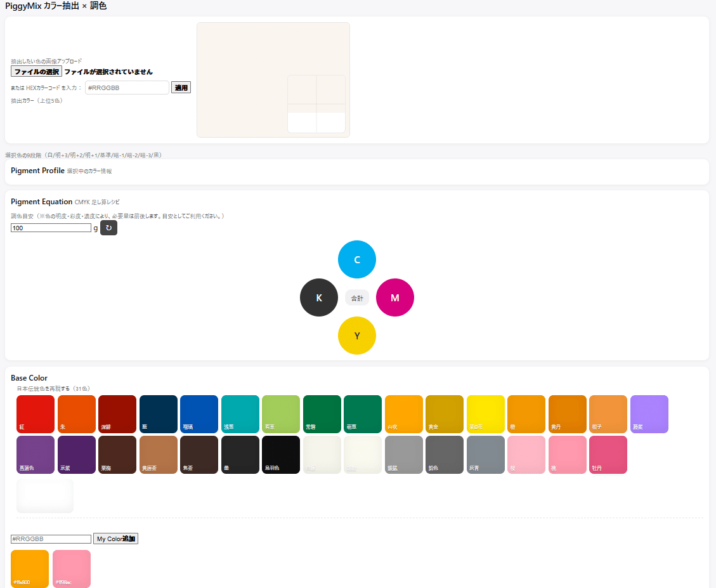Focus the My Color #RRGGBB input field
Screen dimensions: 716x588
pyautogui.click(x=51, y=539)
